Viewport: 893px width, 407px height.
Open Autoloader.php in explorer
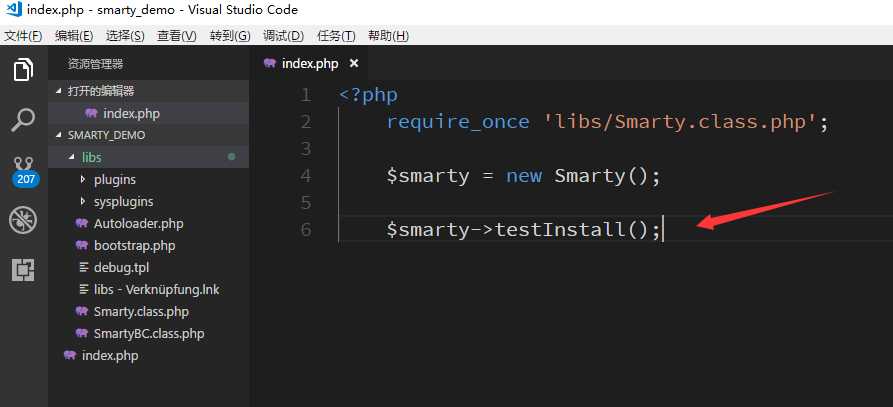tap(149, 224)
